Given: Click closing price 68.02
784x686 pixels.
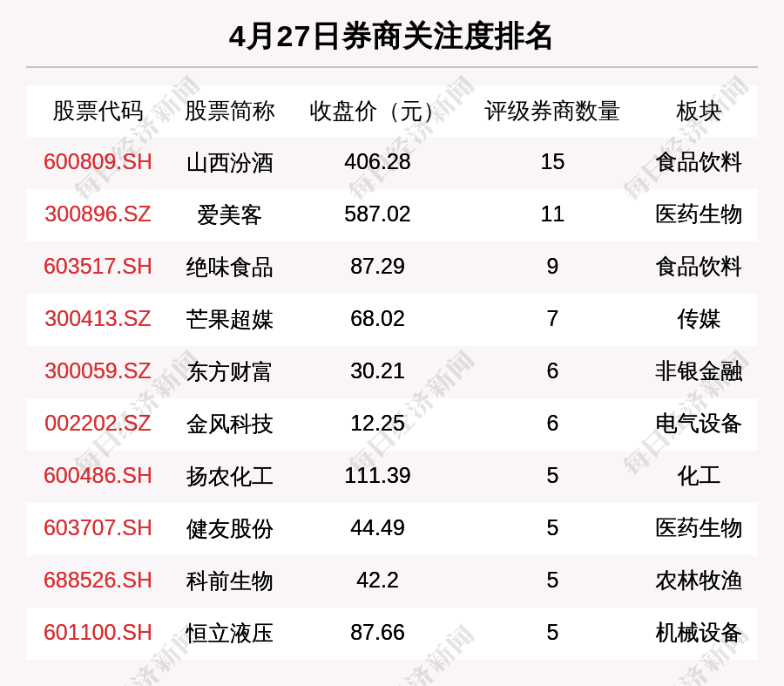Looking at the screenshot, I should click(x=377, y=319).
